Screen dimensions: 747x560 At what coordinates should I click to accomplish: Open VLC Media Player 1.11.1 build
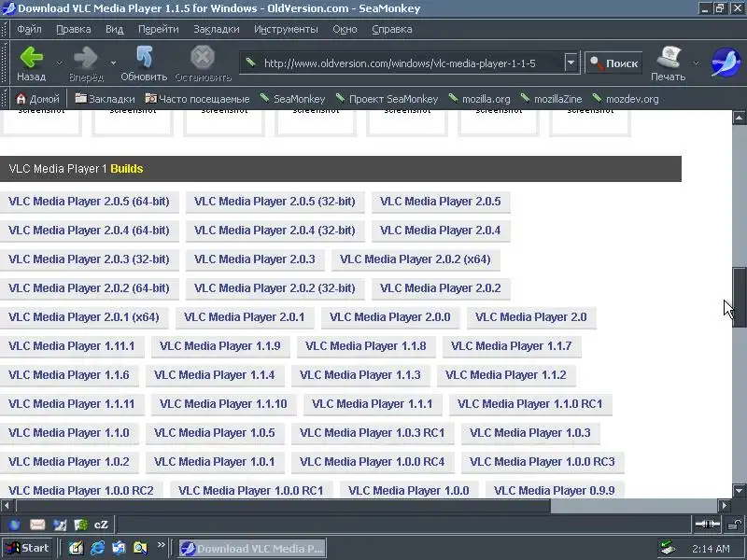pos(72,346)
